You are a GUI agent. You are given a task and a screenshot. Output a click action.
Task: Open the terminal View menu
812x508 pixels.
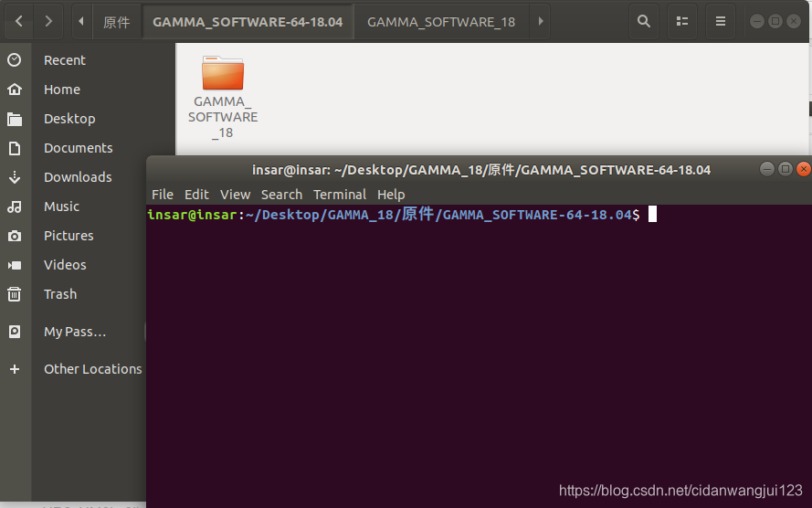235,195
